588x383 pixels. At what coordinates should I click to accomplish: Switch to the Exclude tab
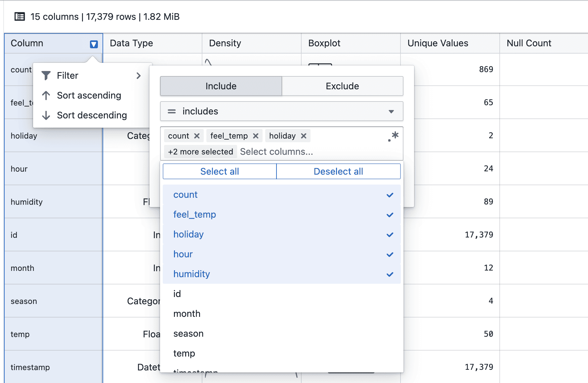tap(342, 86)
